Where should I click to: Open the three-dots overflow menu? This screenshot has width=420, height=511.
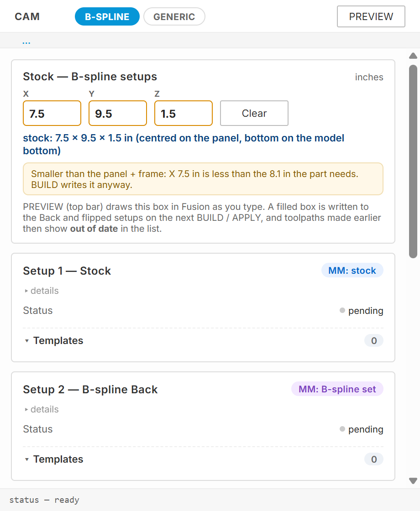pyautogui.click(x=26, y=42)
